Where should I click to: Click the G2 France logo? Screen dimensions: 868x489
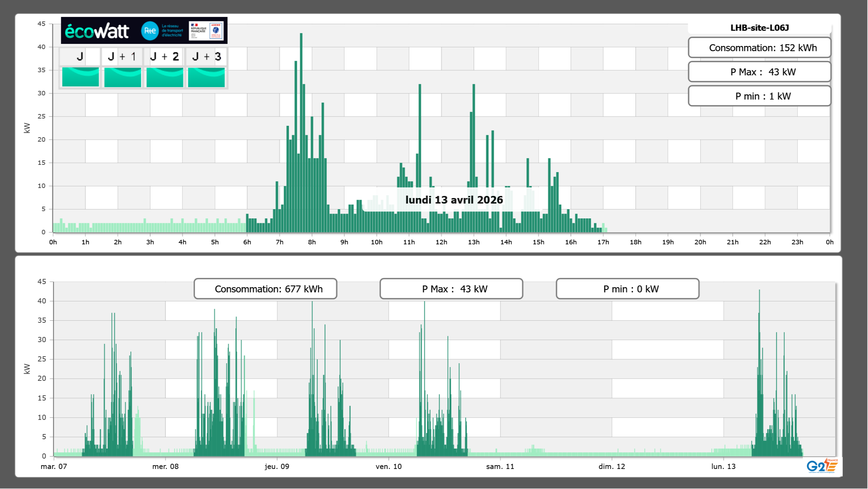tap(822, 466)
